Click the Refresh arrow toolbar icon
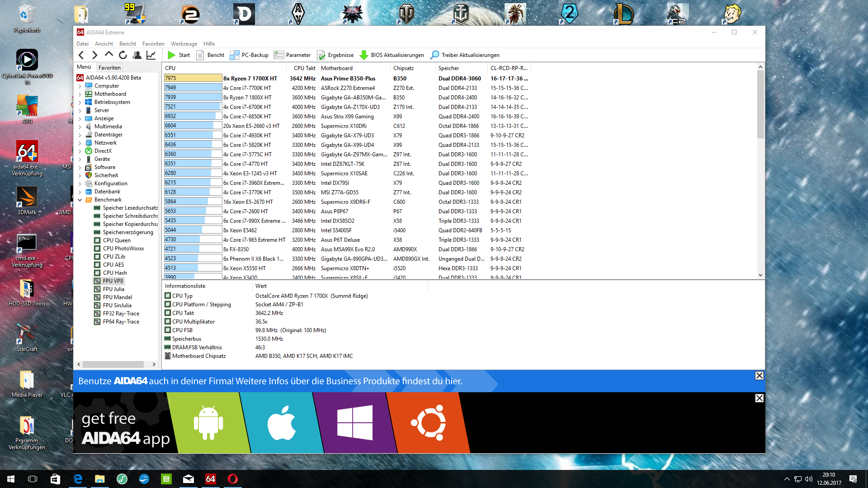This screenshot has width=868, height=488. [x=123, y=55]
